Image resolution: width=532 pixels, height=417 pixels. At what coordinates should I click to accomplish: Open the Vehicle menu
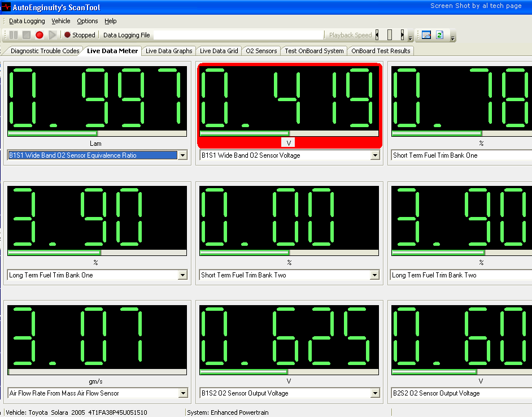coord(61,21)
